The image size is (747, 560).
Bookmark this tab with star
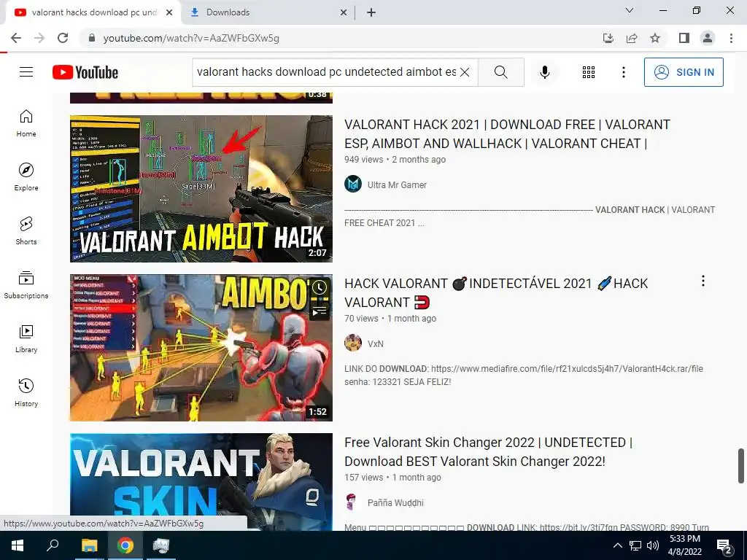pos(655,38)
